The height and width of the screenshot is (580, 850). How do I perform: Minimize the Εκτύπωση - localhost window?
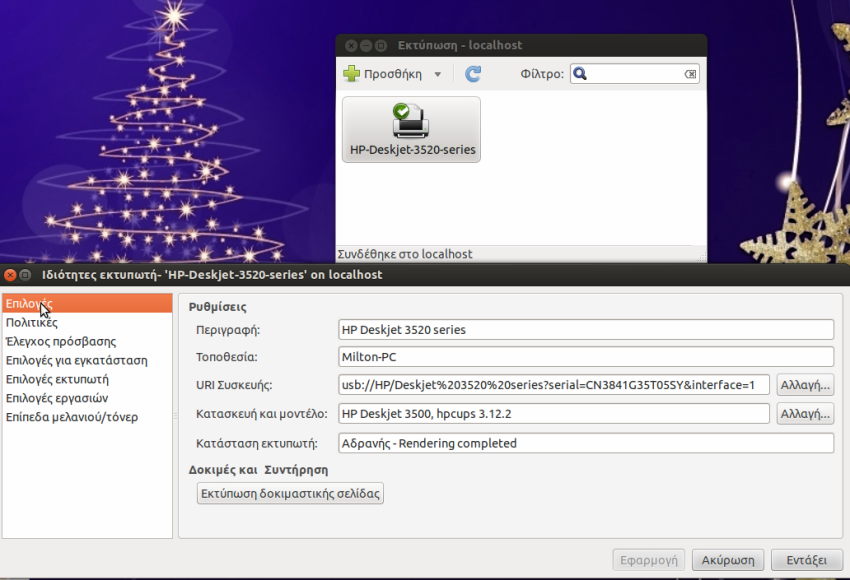(x=366, y=46)
